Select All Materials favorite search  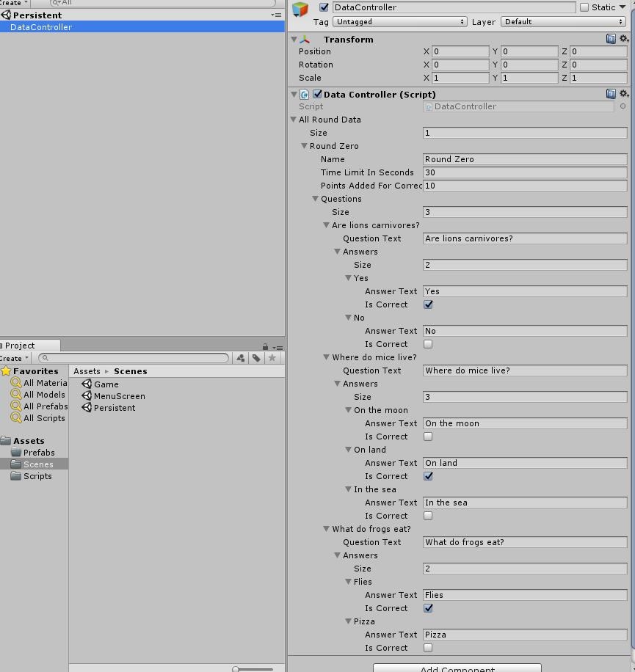click(39, 383)
